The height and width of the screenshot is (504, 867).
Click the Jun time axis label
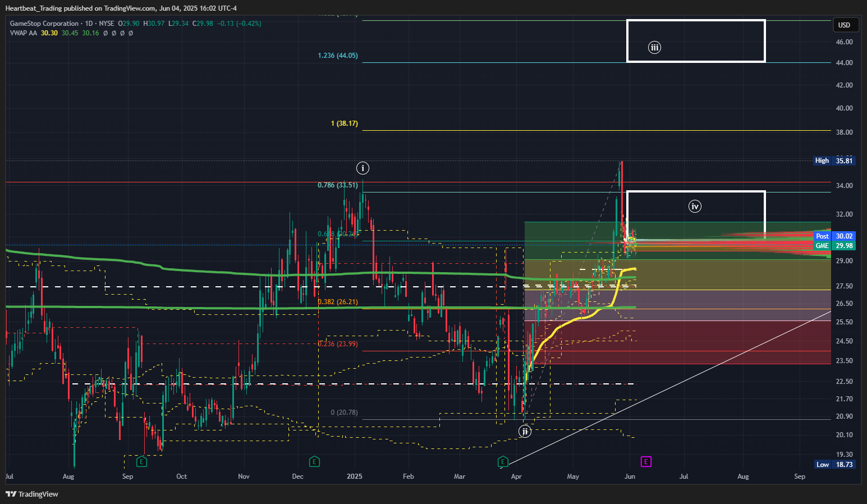(630, 476)
